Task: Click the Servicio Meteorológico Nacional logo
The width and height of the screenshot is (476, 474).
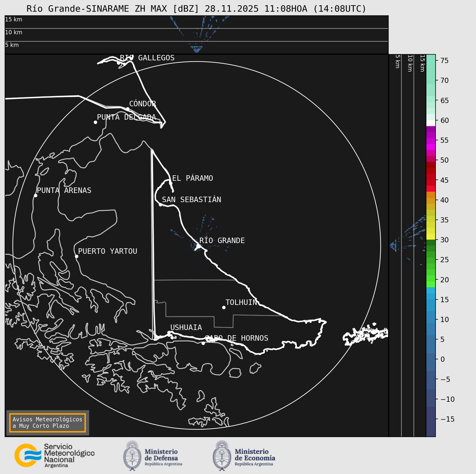Action: coord(54,455)
